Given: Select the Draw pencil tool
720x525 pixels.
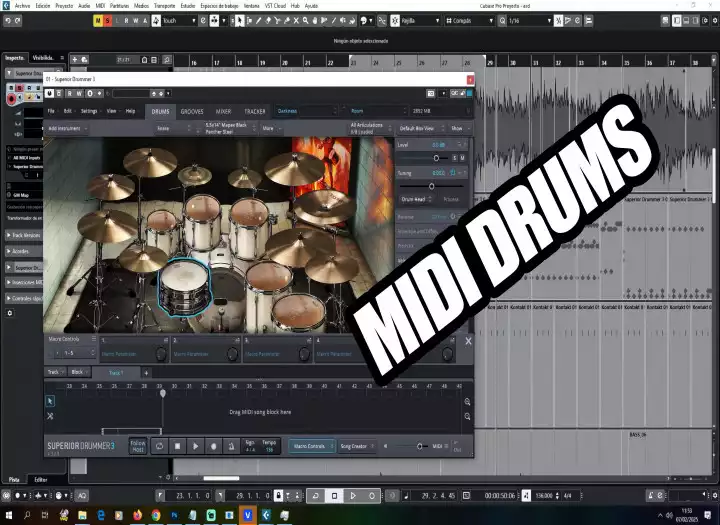Looking at the screenshot, I should click(259, 21).
